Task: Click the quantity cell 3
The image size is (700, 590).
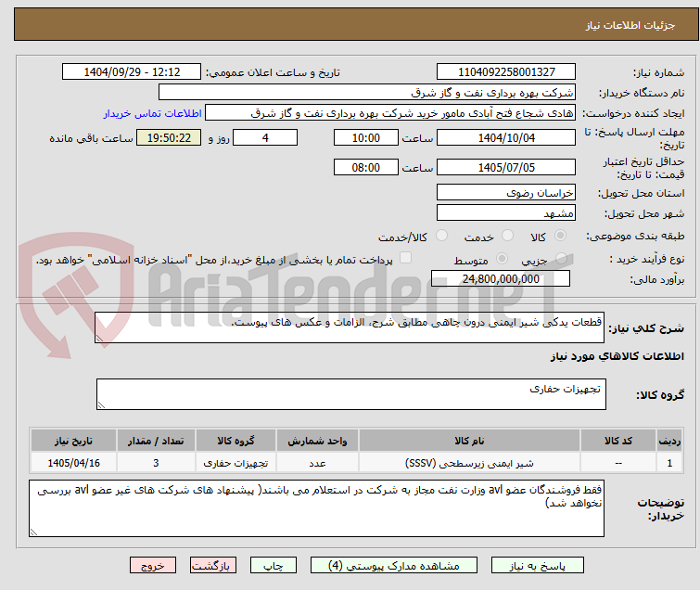Action: tap(156, 463)
